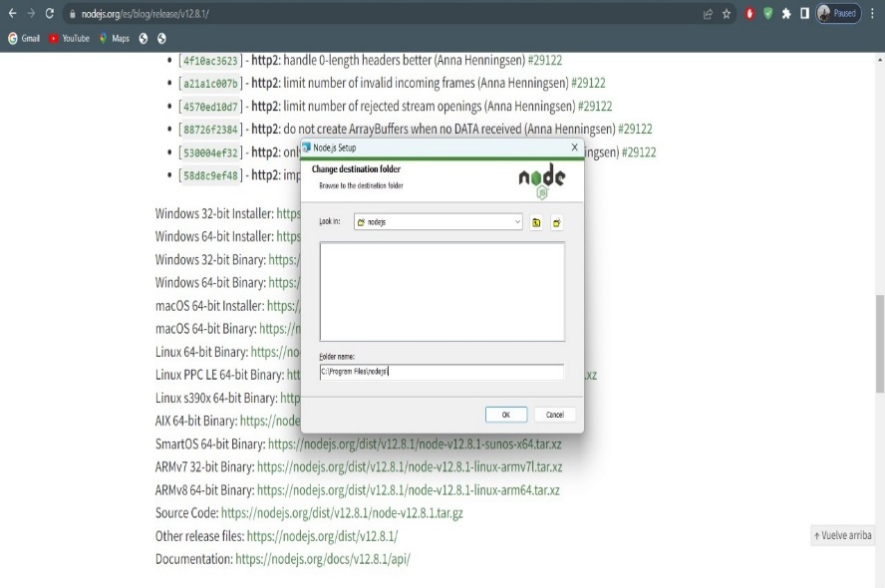Screen dimensions: 885x588
Task: Open the ARMv8 64-bit Binary download link
Action: (x=408, y=490)
